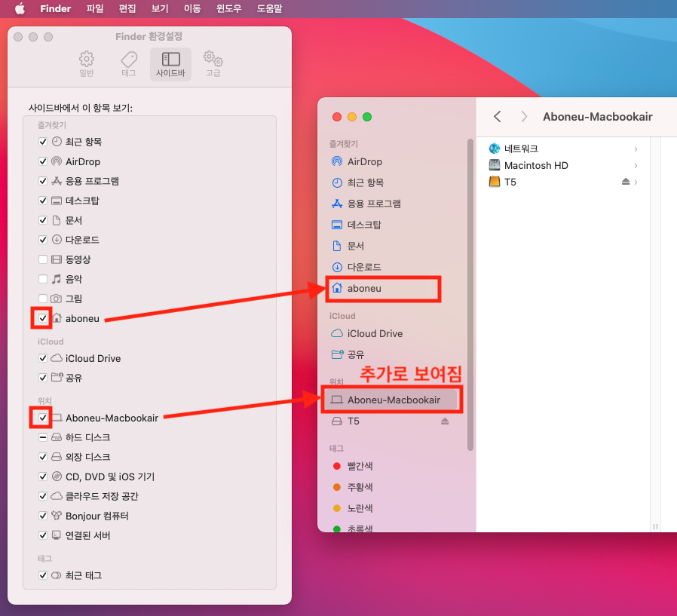This screenshot has width=677, height=616.
Task: Toggle the Aboneu-Macbookair checkbox
Action: [43, 418]
